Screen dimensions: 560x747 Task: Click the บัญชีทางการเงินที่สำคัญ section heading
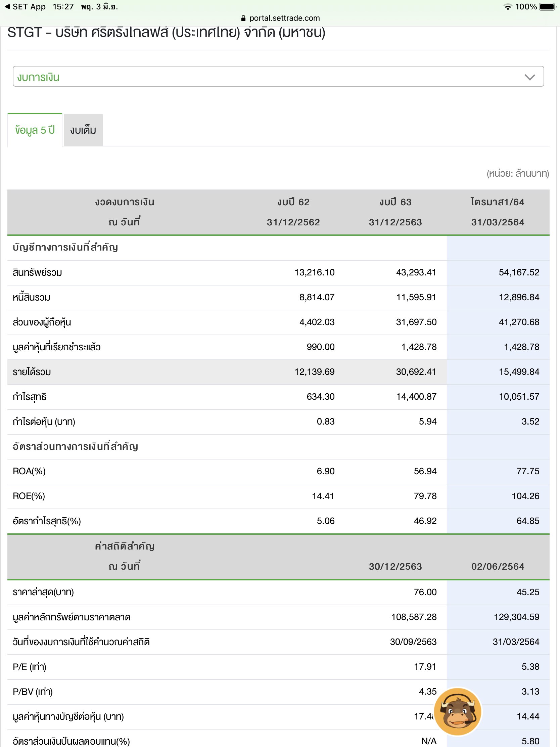click(x=65, y=248)
